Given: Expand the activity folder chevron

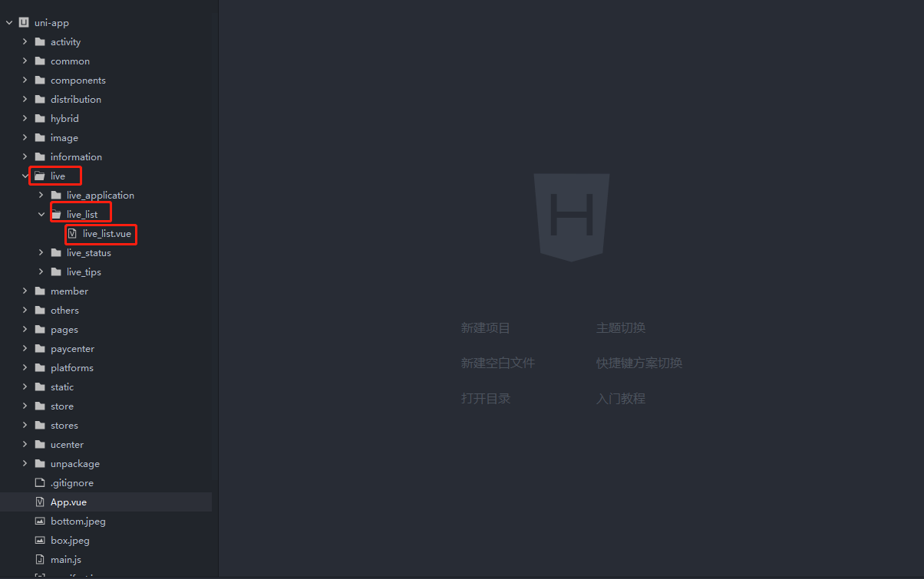Looking at the screenshot, I should point(25,42).
